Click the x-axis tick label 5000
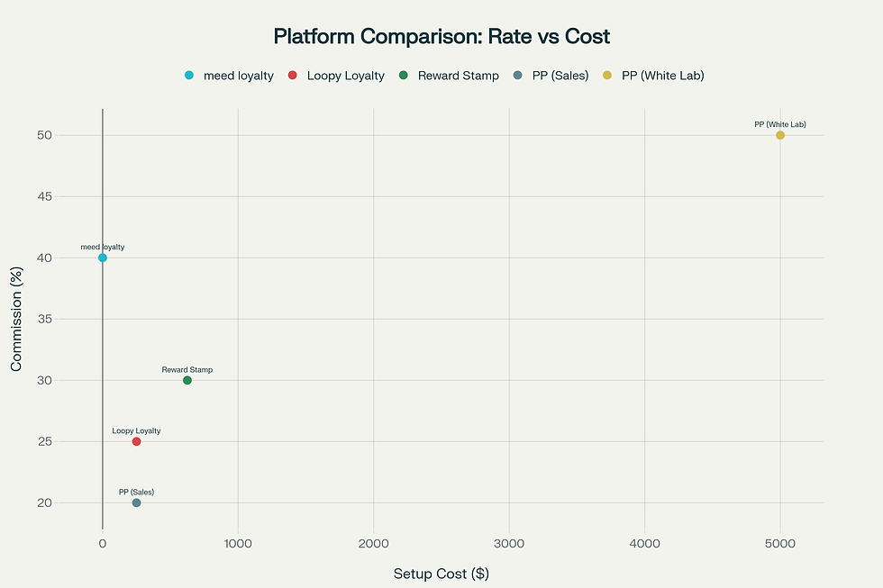Screen dimensions: 883x588 (780, 544)
